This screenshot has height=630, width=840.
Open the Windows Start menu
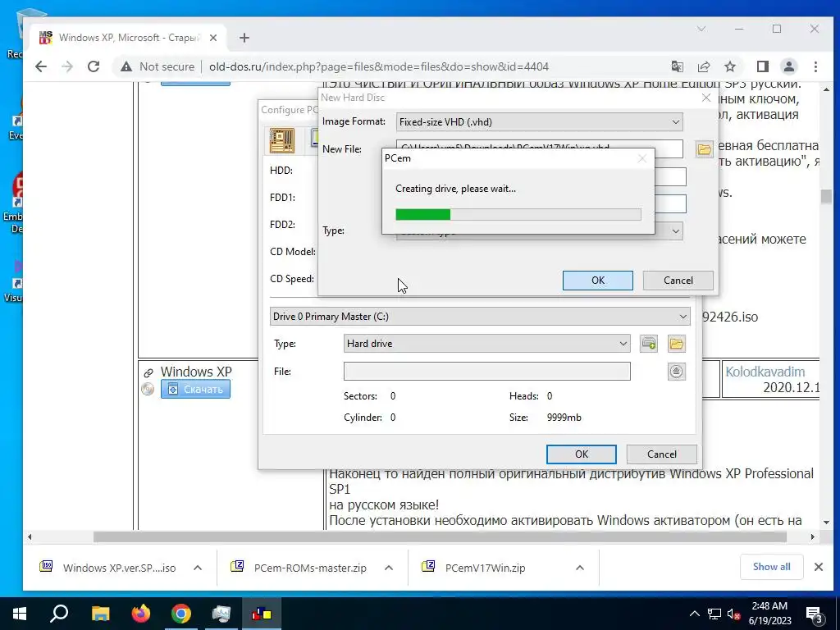[20, 614]
